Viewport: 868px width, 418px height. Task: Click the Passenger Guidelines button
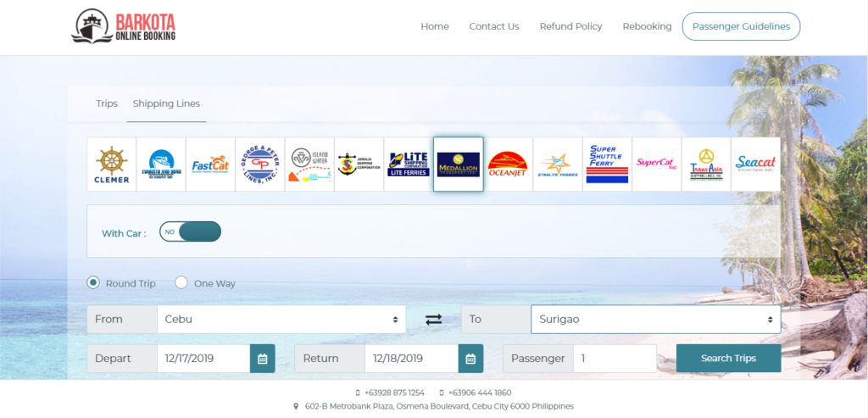click(741, 26)
